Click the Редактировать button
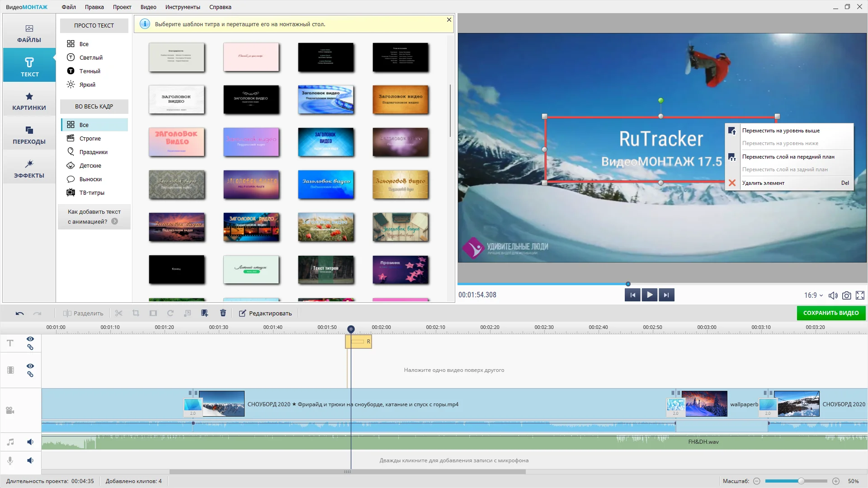 pos(265,313)
